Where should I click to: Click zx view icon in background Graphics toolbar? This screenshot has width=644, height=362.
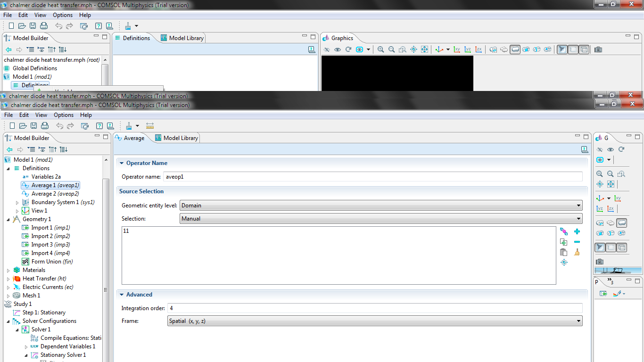[479, 49]
